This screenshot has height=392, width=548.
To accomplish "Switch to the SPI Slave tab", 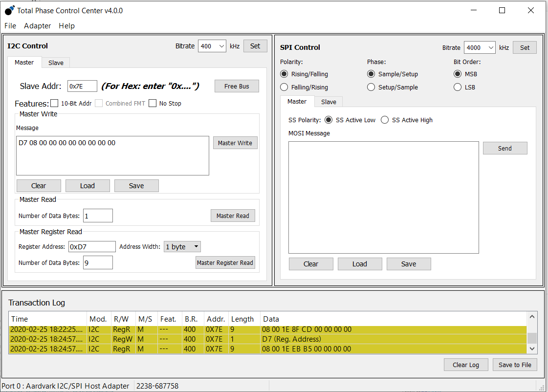I will click(x=328, y=101).
